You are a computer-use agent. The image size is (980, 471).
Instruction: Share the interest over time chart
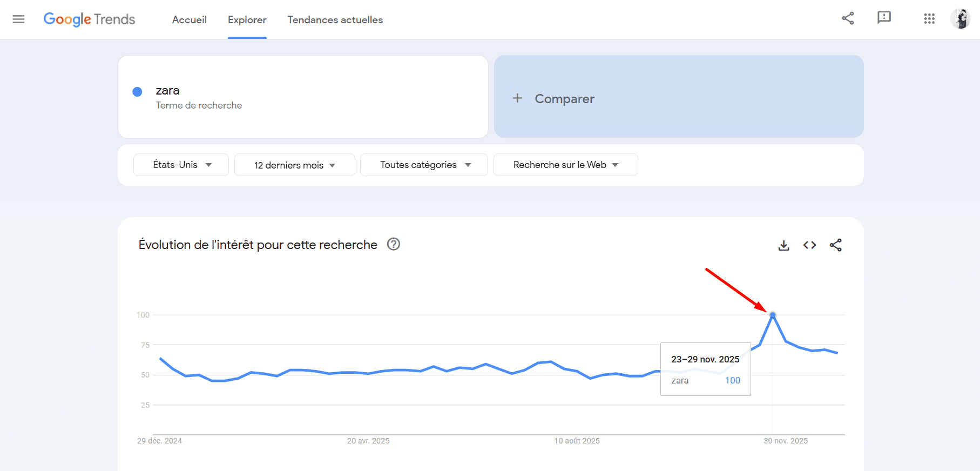pyautogui.click(x=835, y=245)
